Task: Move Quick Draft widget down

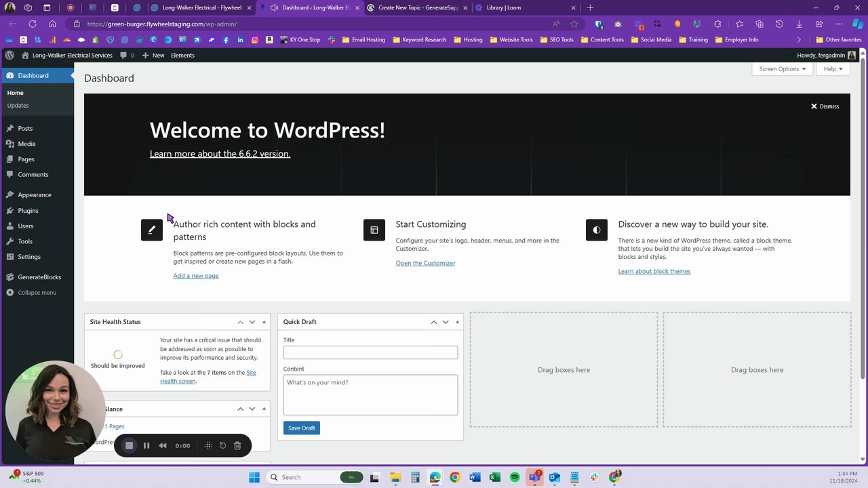Action: 446,322
